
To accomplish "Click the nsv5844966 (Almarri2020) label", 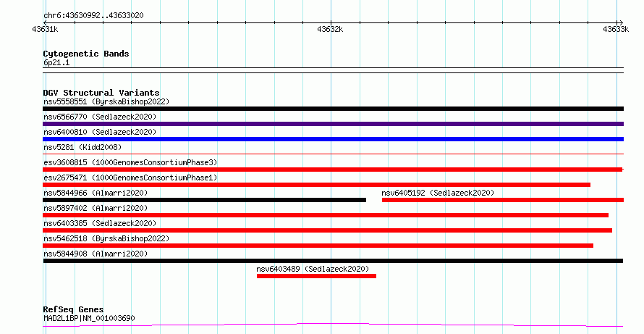I will pos(96,193).
